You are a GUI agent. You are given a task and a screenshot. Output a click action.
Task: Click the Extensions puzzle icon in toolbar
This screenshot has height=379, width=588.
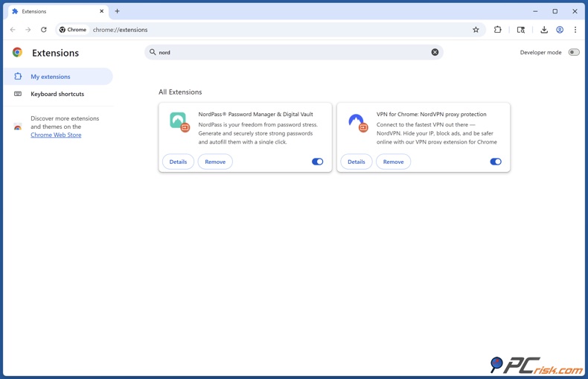pos(497,30)
